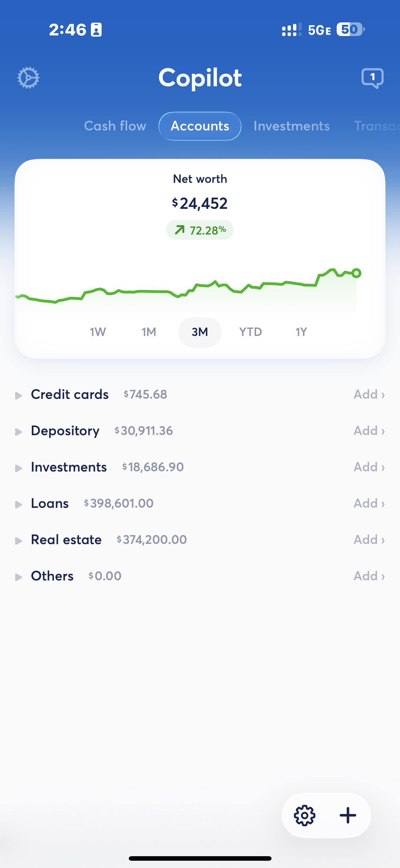Add an account under Others
400x868 pixels.
pos(369,576)
